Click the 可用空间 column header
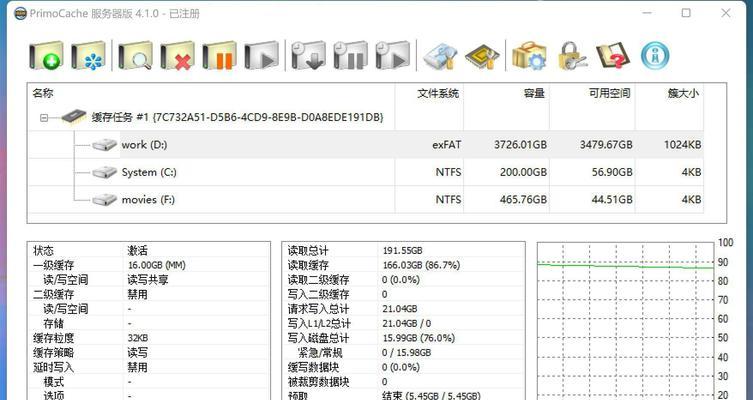 pos(609,93)
